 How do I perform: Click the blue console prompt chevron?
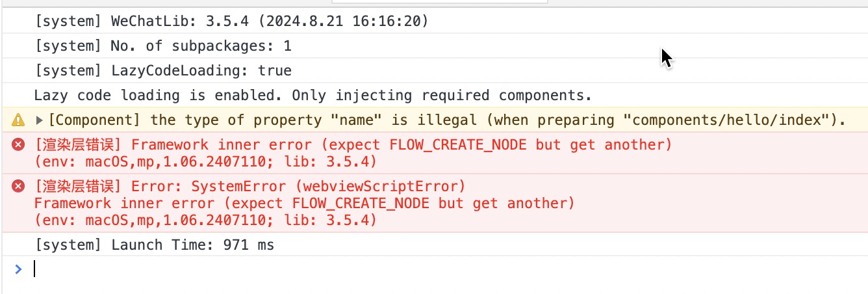coord(18,269)
